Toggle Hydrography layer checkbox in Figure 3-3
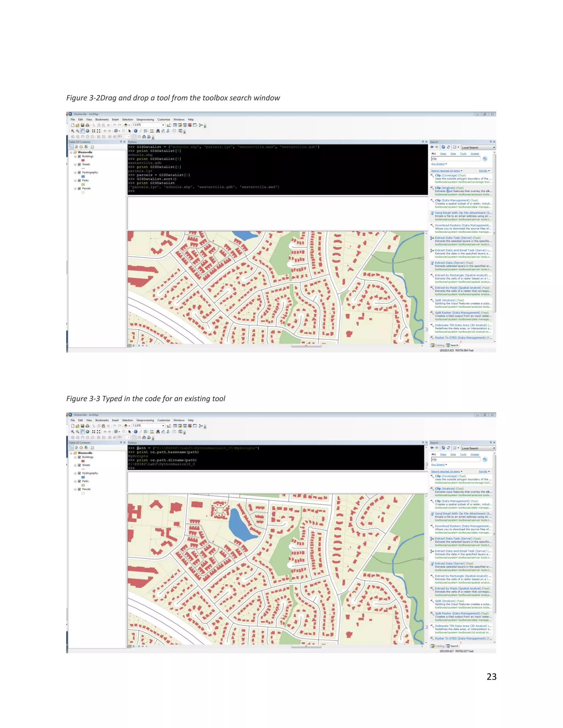The image size is (563, 728). (79, 473)
